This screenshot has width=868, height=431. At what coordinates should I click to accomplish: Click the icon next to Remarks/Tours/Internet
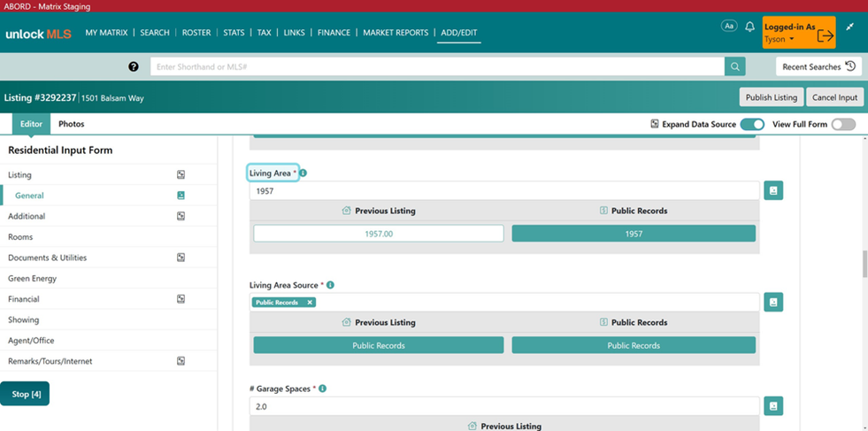pyautogui.click(x=181, y=361)
